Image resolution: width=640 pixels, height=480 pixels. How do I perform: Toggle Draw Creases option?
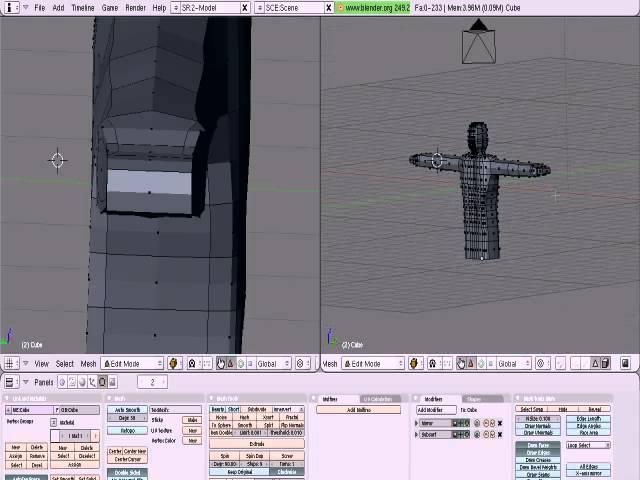538,460
